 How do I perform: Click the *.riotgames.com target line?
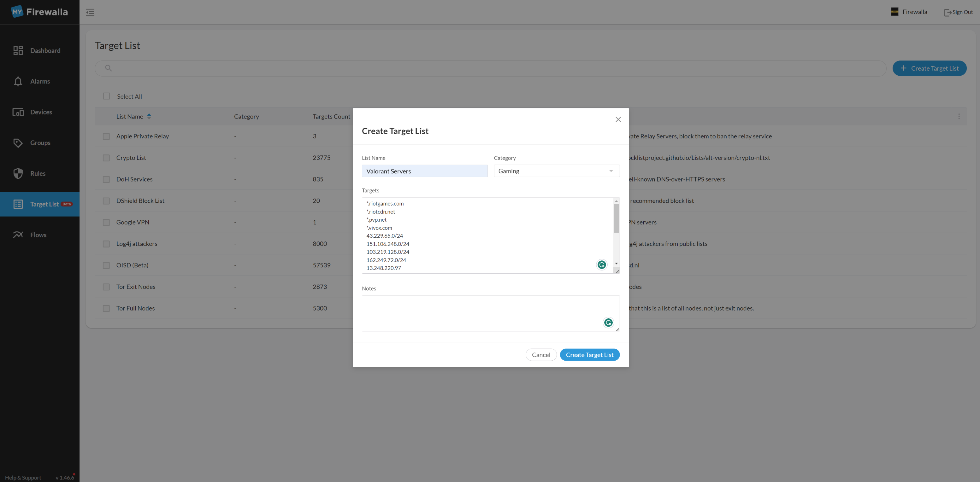point(385,203)
